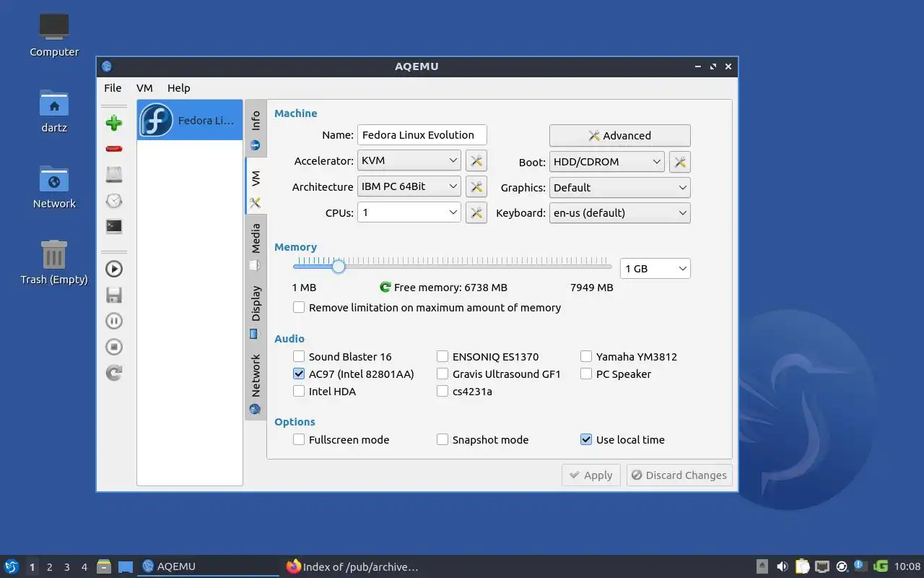Open Accelerator settings wrench icon
Viewport: 924px width, 578px height.
pyautogui.click(x=476, y=160)
